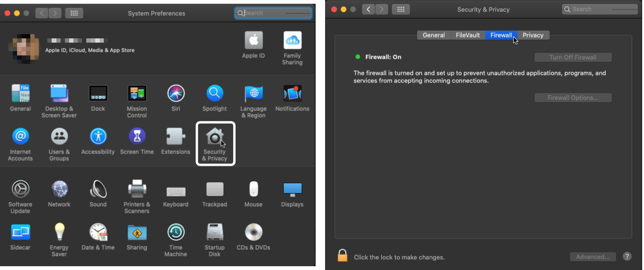
Task: Show all preferences grid in System Preferences
Action: coord(74,13)
